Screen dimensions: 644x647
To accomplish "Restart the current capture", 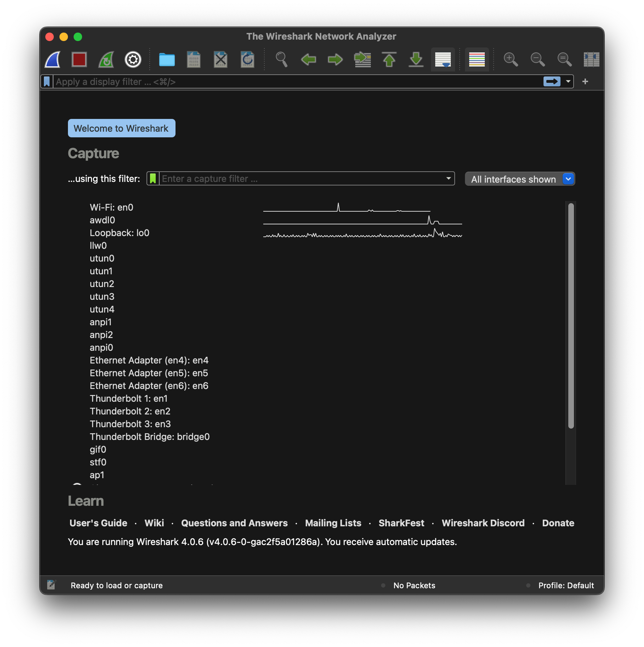I will click(106, 59).
